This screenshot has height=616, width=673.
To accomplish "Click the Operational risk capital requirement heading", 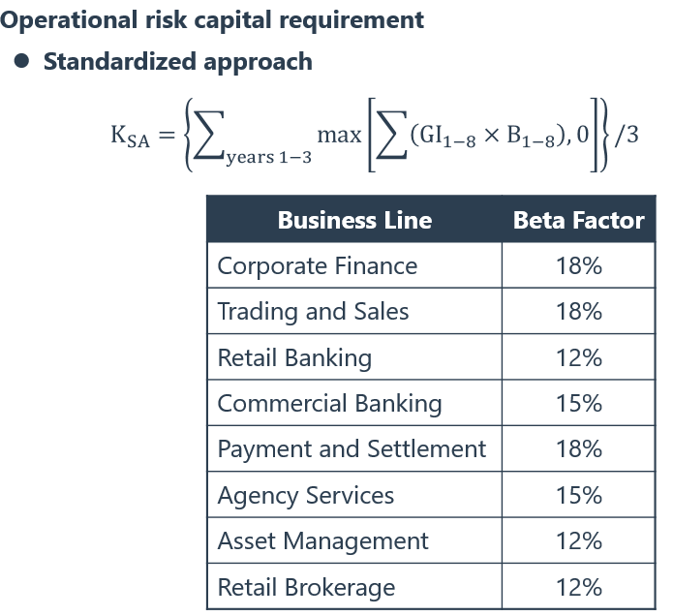I will coord(212,18).
